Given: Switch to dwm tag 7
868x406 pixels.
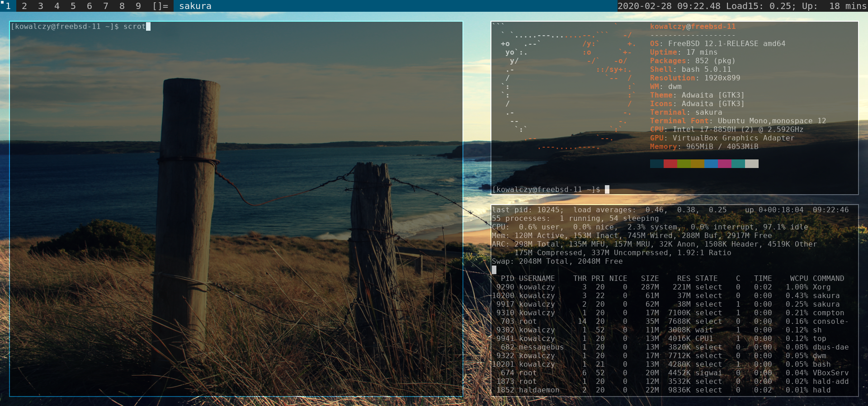Looking at the screenshot, I should 106,6.
